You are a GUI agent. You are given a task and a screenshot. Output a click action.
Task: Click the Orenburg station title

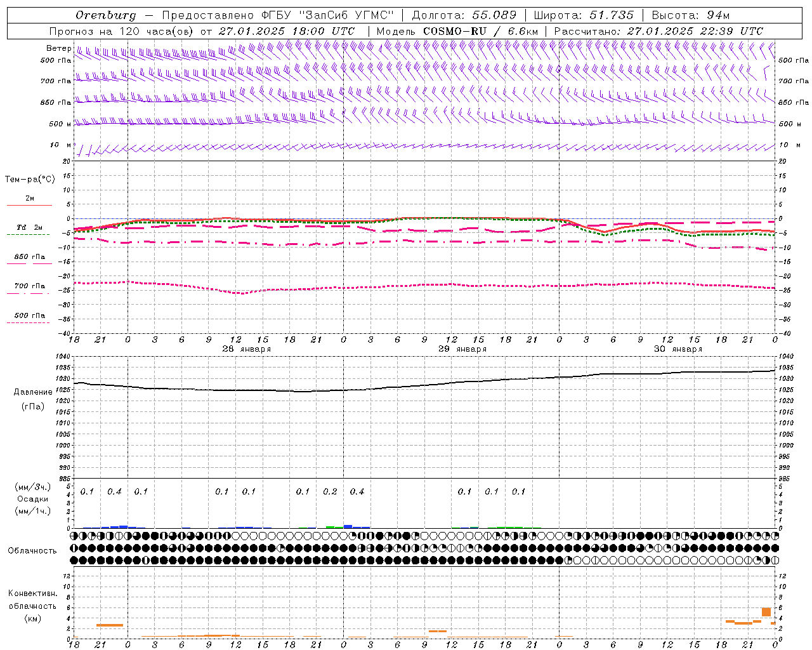[x=105, y=15]
